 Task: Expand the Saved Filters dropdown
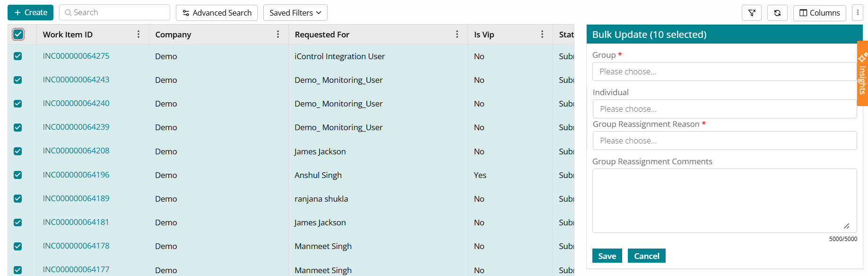[295, 13]
